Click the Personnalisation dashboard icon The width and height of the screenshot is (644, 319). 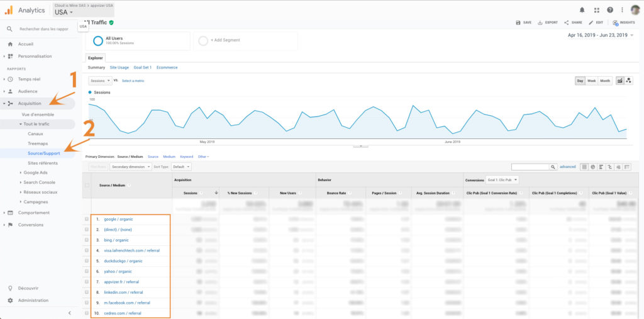(10, 57)
